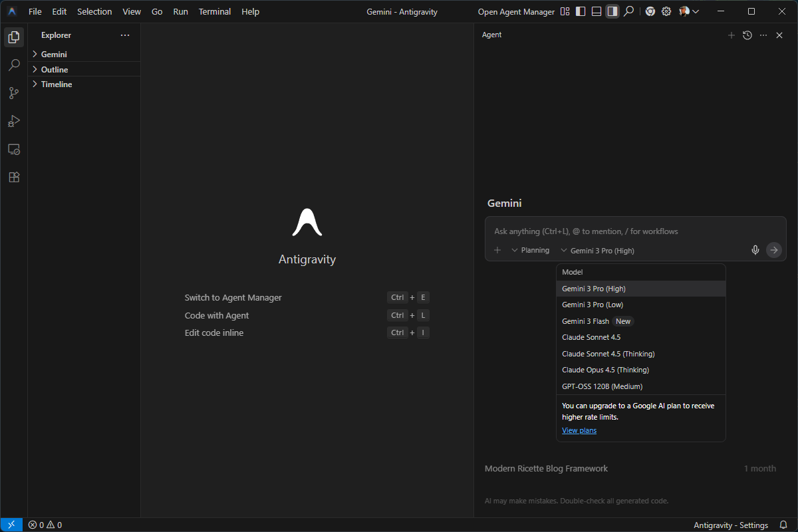Viewport: 798px width, 532px height.
Task: Expand the Gemini folder section
Action: point(84,55)
